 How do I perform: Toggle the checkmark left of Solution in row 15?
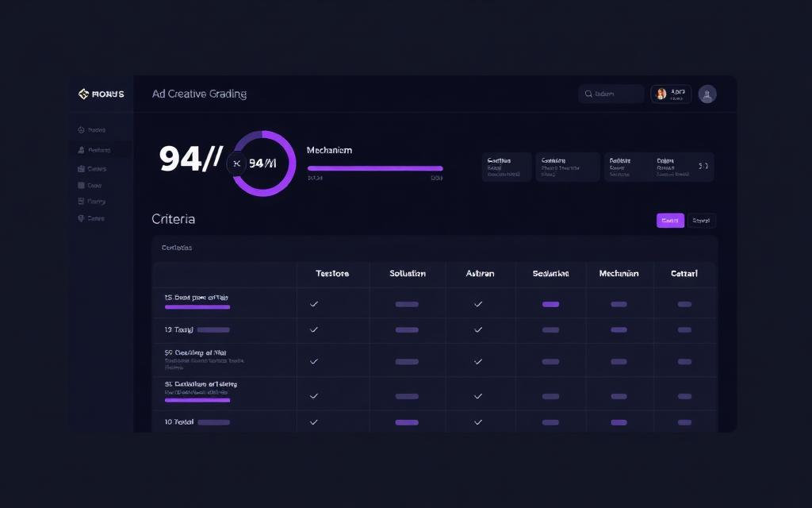coord(314,304)
